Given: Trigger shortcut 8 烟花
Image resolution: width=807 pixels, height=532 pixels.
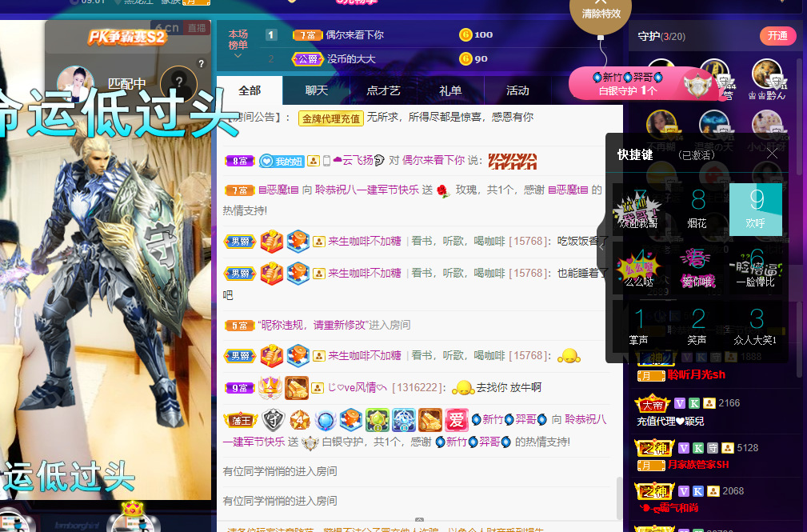Looking at the screenshot, I should [x=697, y=209].
